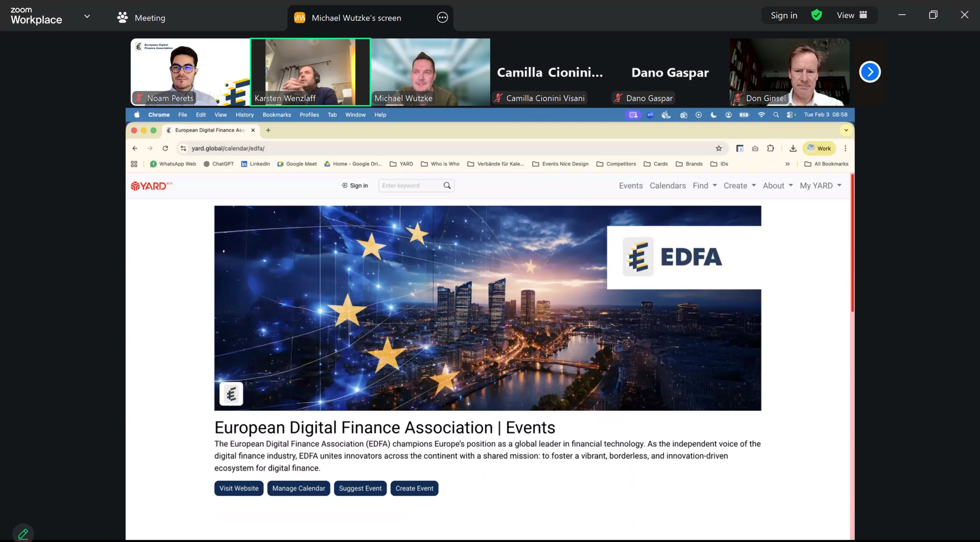Open screen share more options ellipsis
Viewport: 980px width, 542px height.
pos(442,18)
